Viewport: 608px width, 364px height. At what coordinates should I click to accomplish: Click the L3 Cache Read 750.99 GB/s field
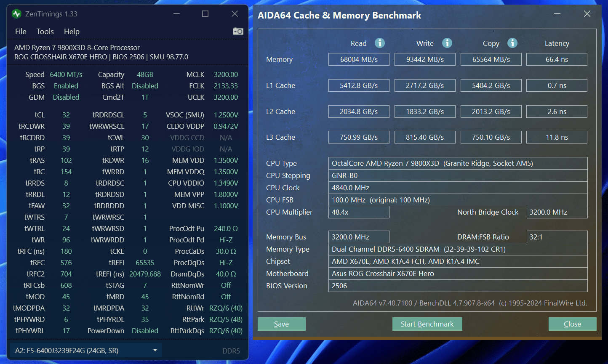[x=359, y=137]
